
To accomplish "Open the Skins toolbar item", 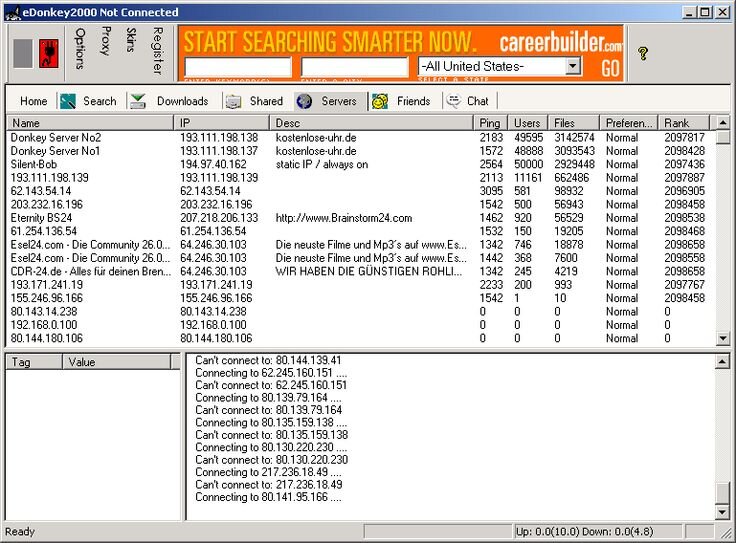I will click(x=131, y=40).
